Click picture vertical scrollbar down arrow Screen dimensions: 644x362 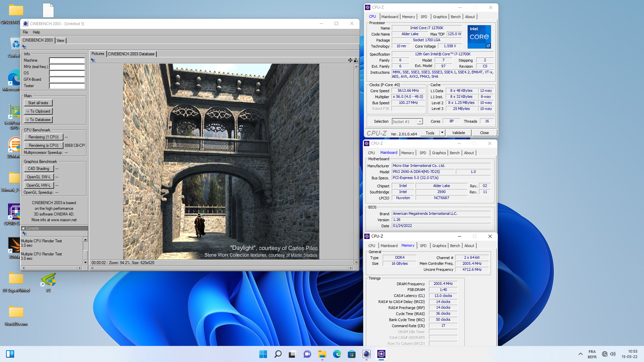356,262
